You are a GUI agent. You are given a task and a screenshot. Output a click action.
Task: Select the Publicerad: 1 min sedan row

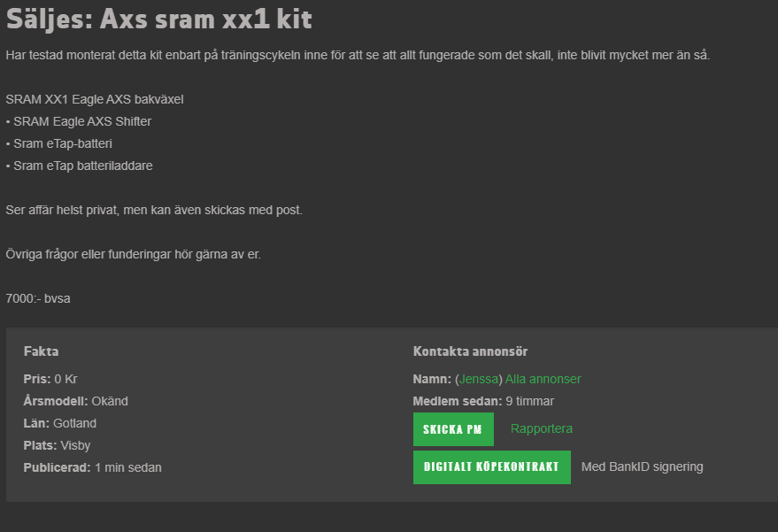pyautogui.click(x=92, y=467)
